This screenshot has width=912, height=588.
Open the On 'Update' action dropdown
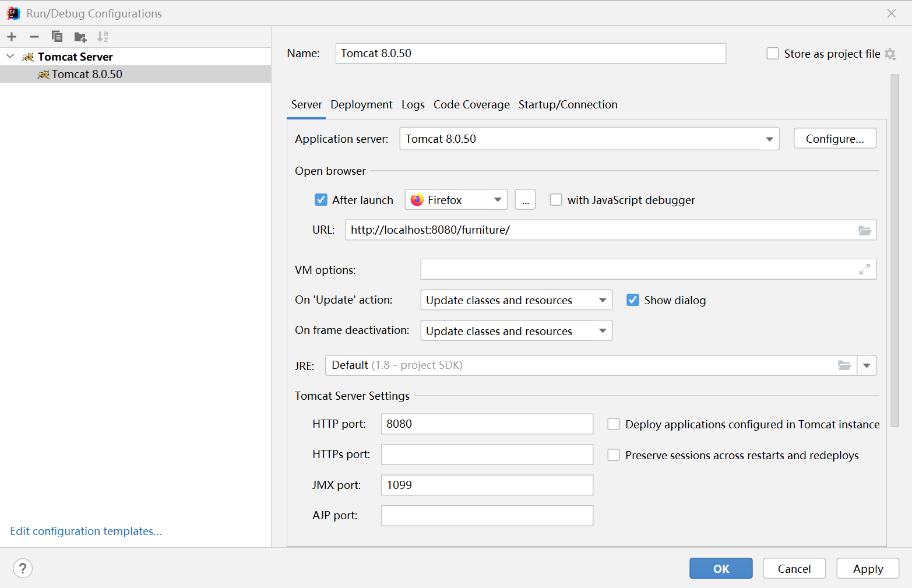(516, 300)
